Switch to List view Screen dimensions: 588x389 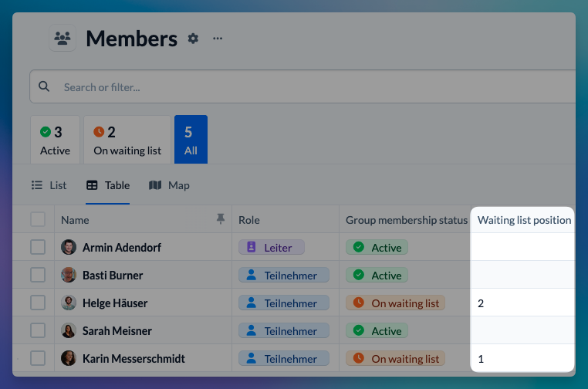(x=49, y=185)
